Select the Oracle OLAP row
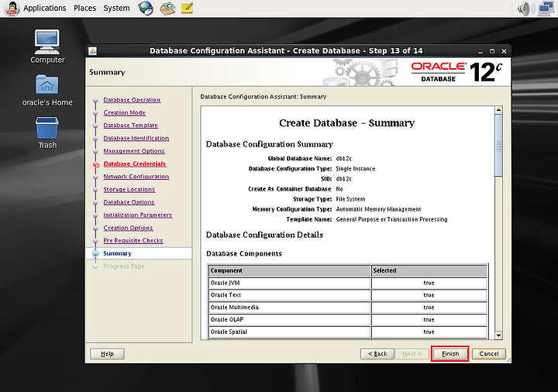Screen dimensions: 558x392 (348, 320)
